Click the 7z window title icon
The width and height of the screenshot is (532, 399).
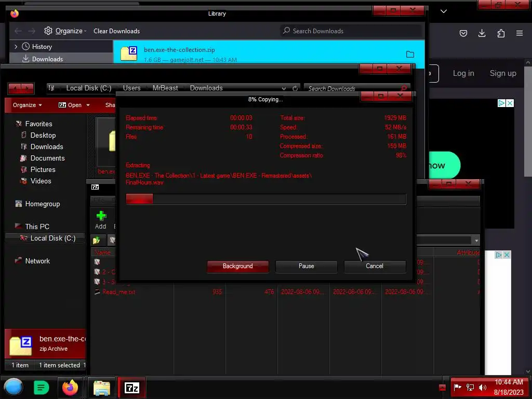[x=96, y=187]
